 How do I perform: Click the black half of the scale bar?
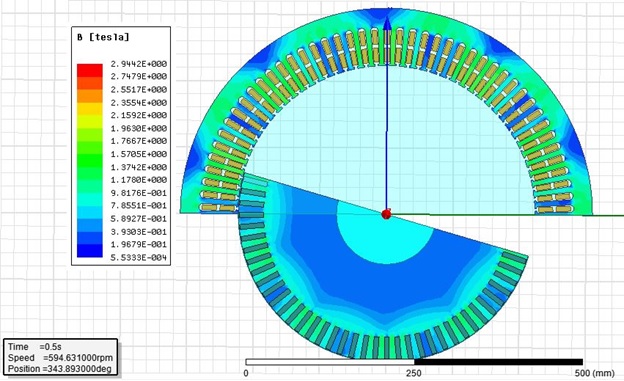[499, 362]
